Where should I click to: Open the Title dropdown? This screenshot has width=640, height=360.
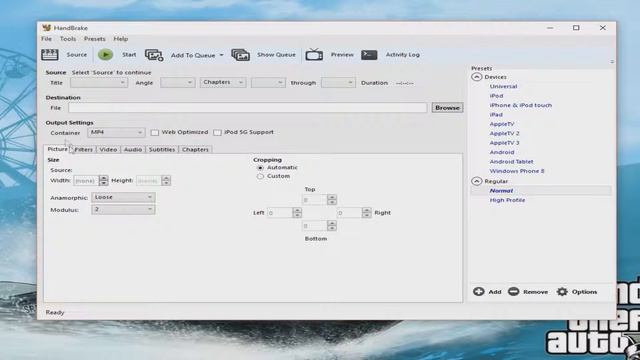99,82
